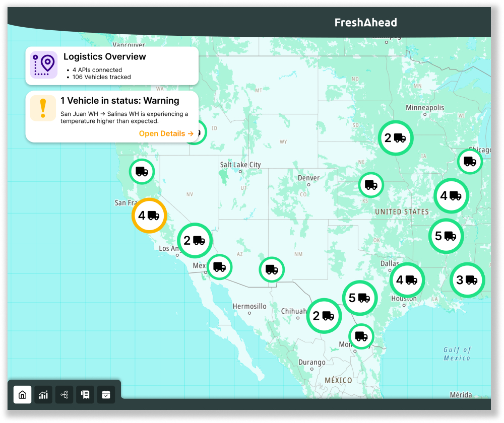Click the Denver city label on map
504x423 pixels.
pos(308,178)
